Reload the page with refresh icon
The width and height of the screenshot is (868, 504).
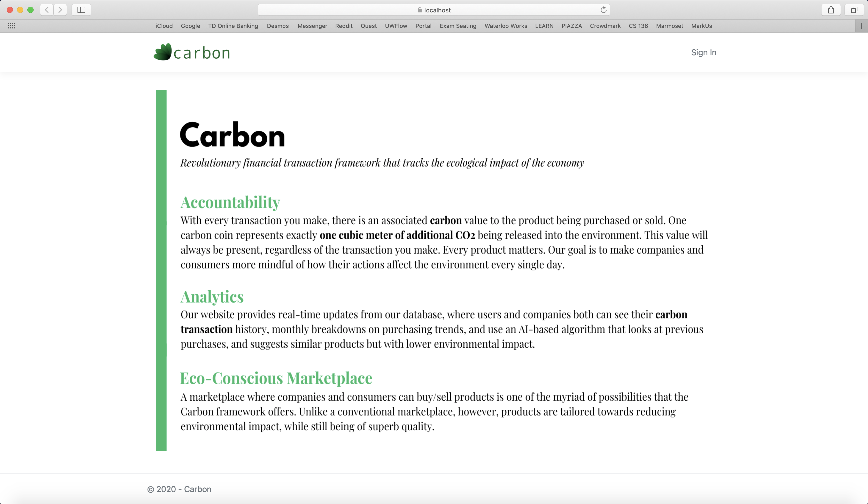point(603,10)
